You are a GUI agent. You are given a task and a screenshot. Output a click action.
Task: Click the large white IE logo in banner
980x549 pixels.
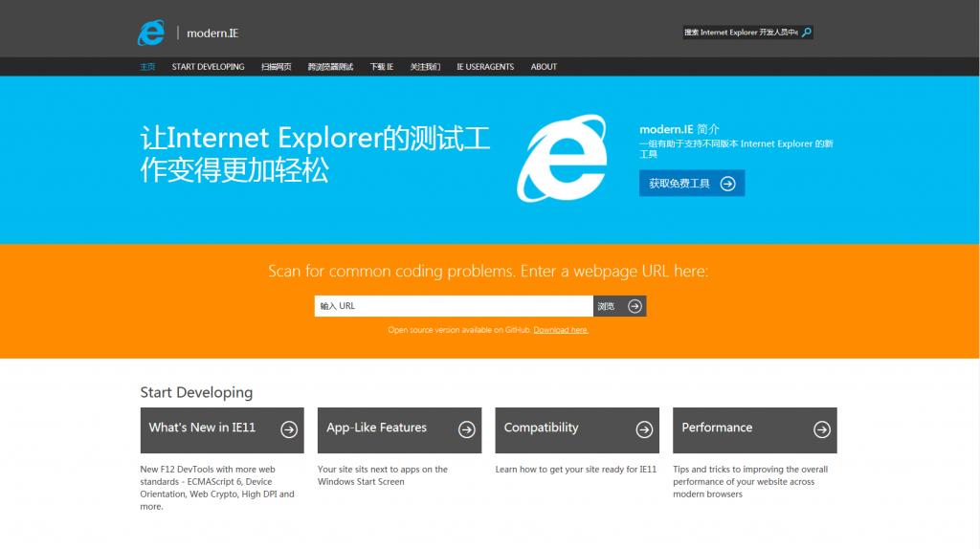tap(562, 158)
